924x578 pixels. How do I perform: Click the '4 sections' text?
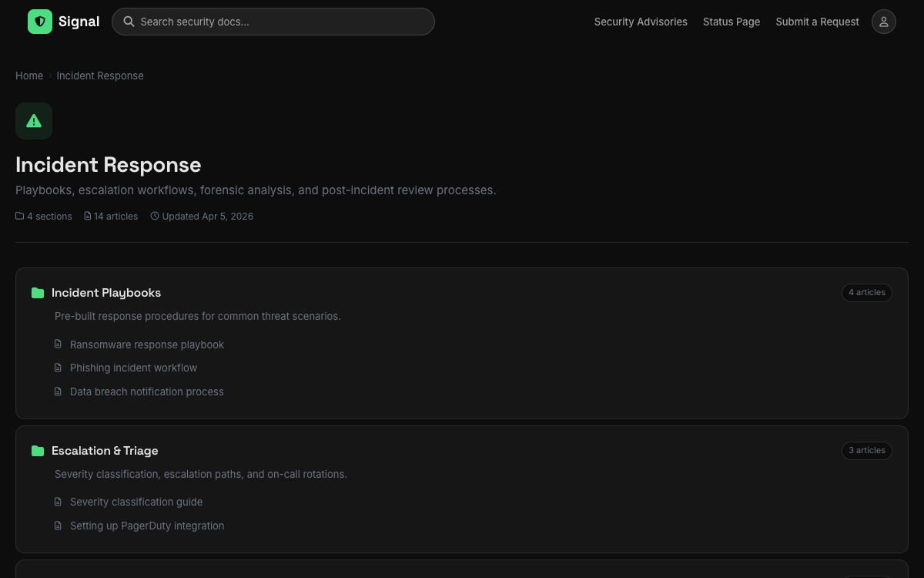[49, 217]
